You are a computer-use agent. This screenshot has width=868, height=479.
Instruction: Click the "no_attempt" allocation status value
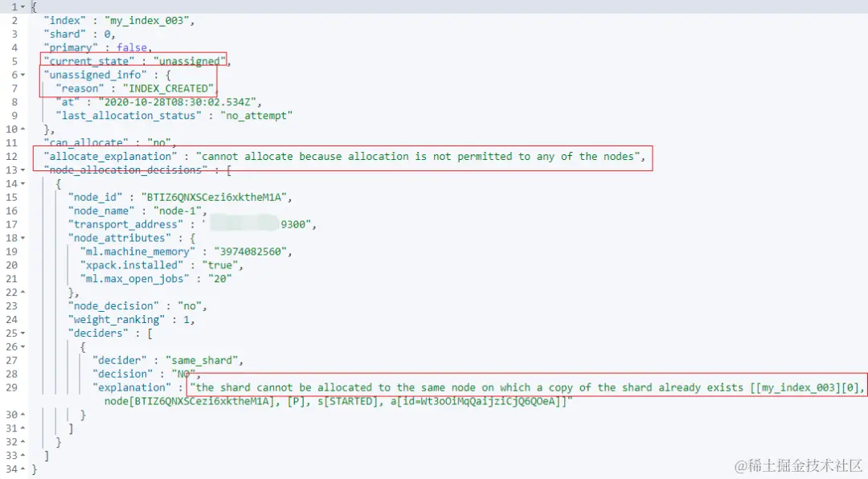(x=256, y=116)
